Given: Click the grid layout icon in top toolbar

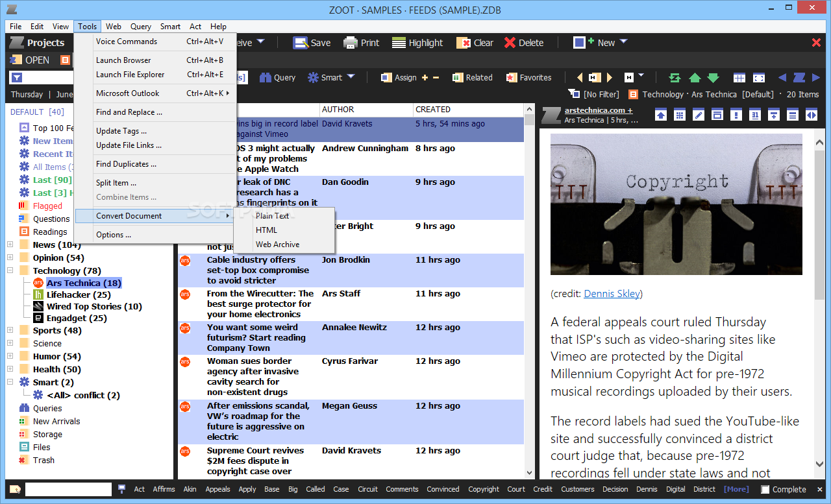Looking at the screenshot, I should pos(739,77).
